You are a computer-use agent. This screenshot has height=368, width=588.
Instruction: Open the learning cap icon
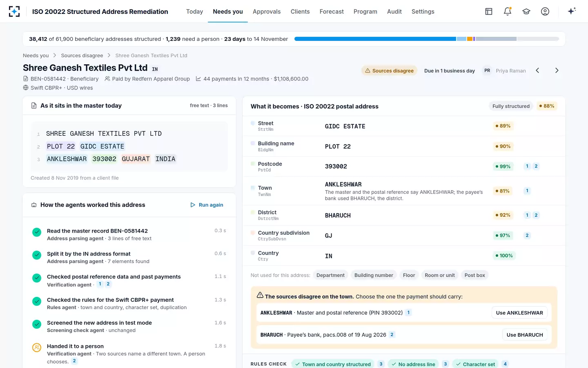coord(526,11)
